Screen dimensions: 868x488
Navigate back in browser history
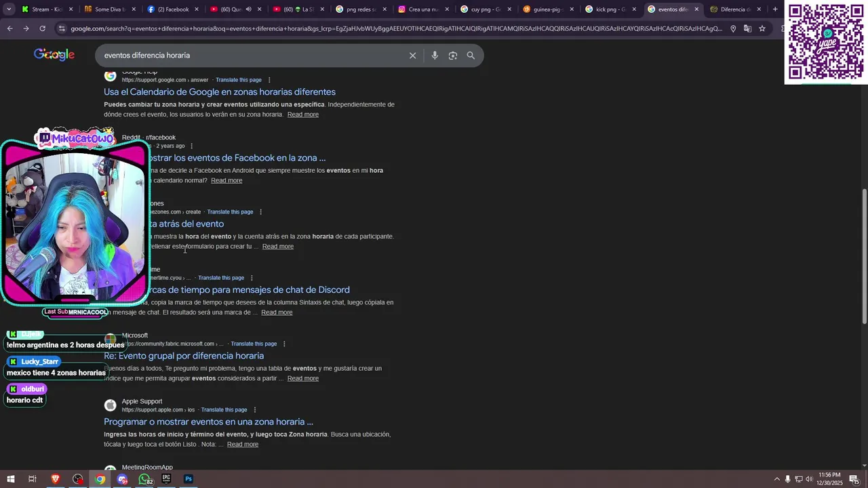click(9, 28)
